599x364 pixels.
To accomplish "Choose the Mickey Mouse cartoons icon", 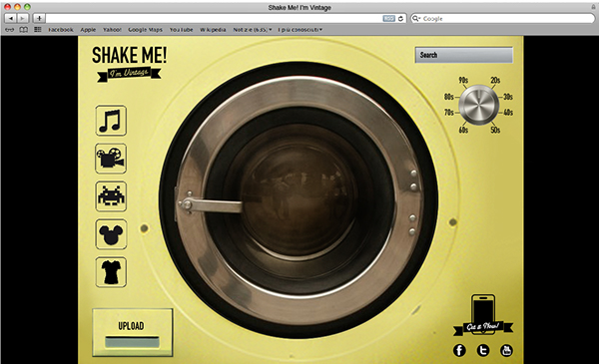I will coord(111,234).
